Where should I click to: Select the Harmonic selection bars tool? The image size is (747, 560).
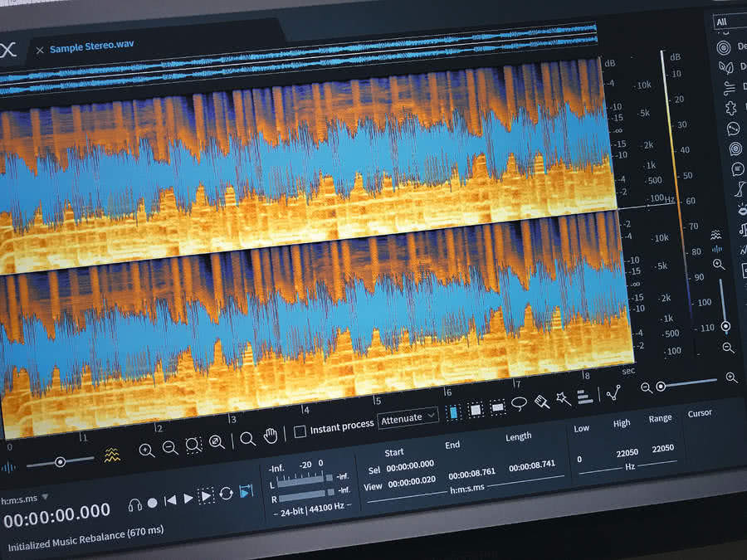coord(584,397)
